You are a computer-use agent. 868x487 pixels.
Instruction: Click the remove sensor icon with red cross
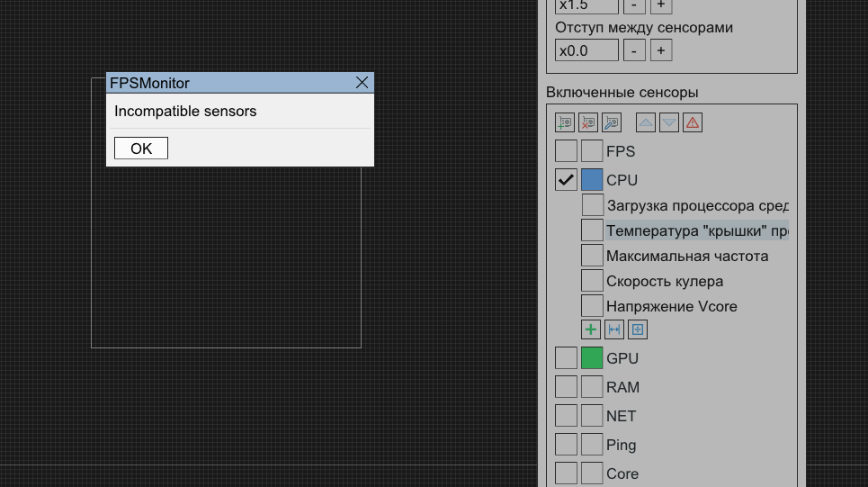click(588, 122)
